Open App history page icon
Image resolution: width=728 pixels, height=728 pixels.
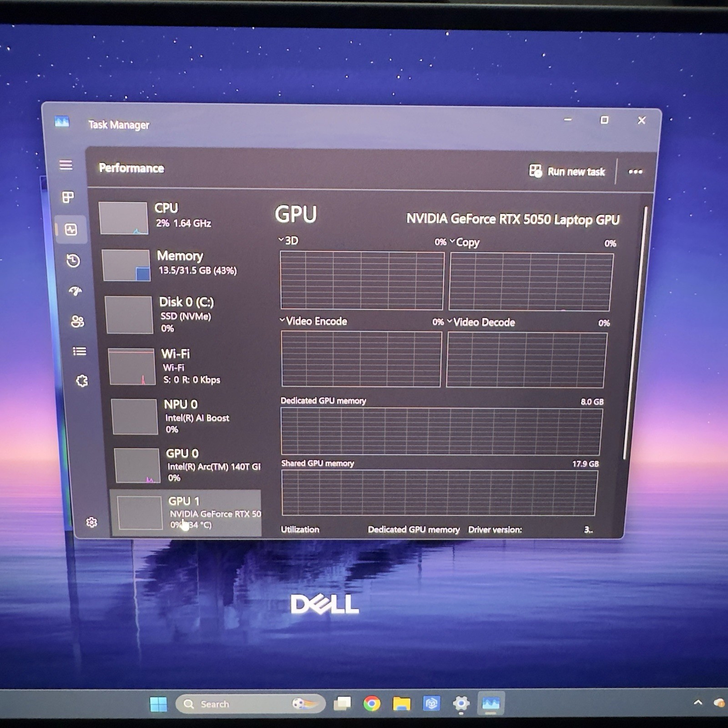(73, 261)
